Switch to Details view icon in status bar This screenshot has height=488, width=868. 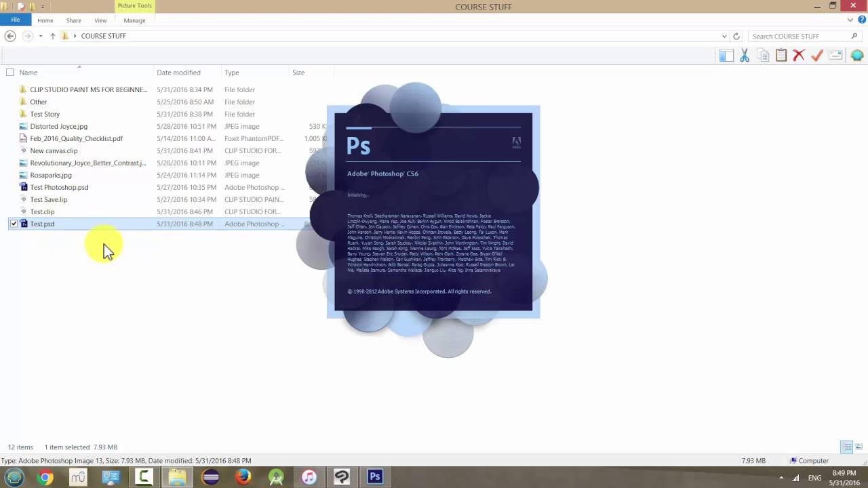(x=846, y=447)
